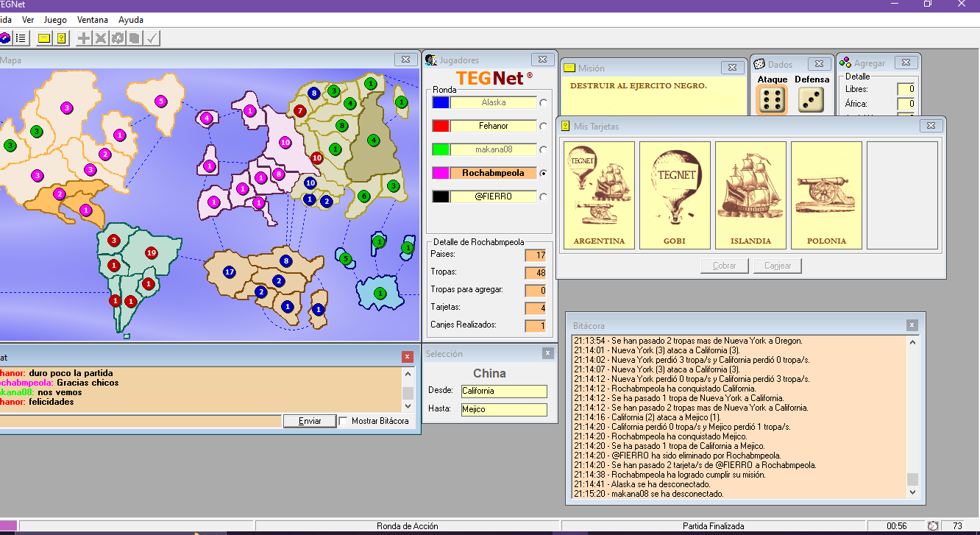Image resolution: width=980 pixels, height=535 pixels.
Task: Click Fehanor's red color swatch
Action: [x=440, y=127]
